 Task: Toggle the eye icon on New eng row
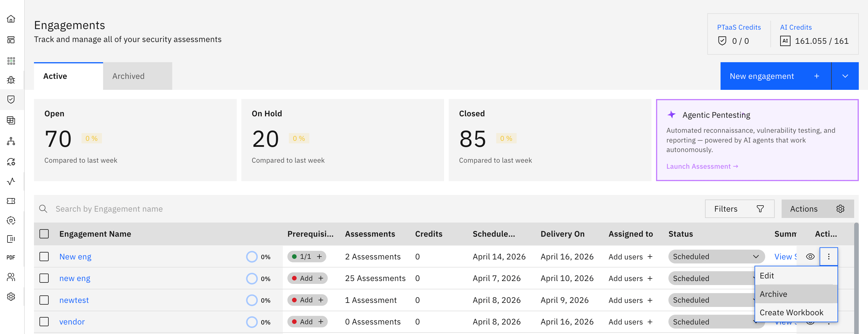click(810, 257)
